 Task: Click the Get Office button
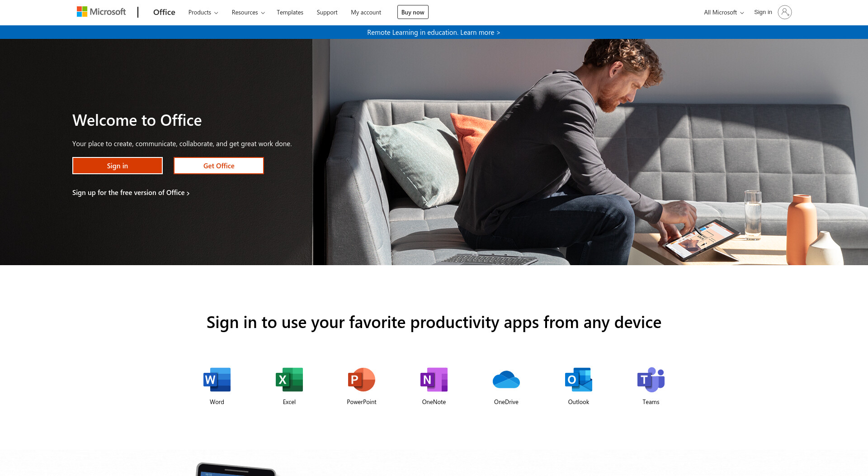coord(219,166)
